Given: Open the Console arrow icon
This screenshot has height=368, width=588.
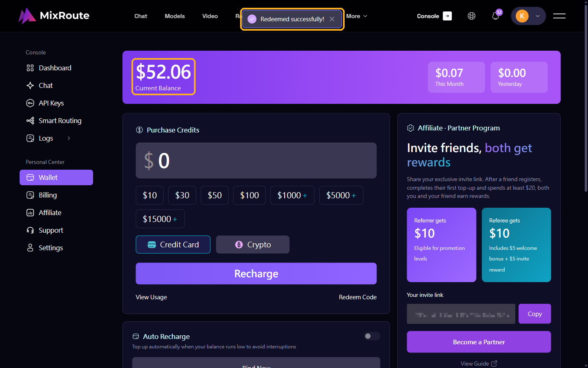Looking at the screenshot, I should point(448,16).
